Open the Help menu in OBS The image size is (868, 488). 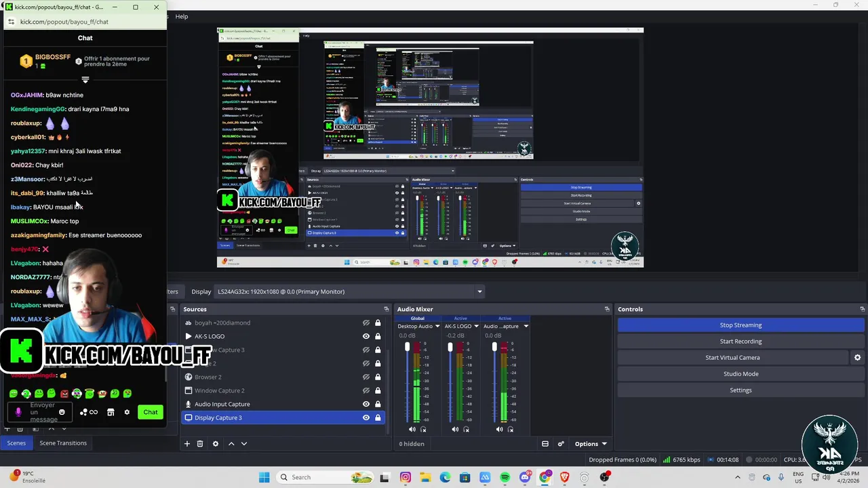point(182,16)
